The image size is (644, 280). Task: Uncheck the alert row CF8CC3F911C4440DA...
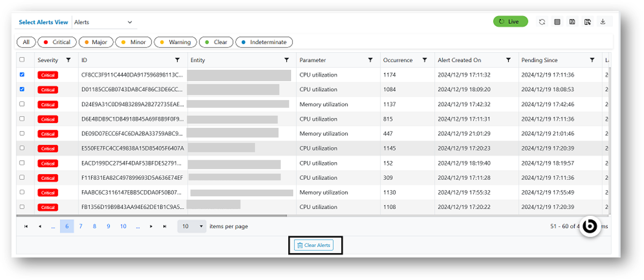point(22,74)
